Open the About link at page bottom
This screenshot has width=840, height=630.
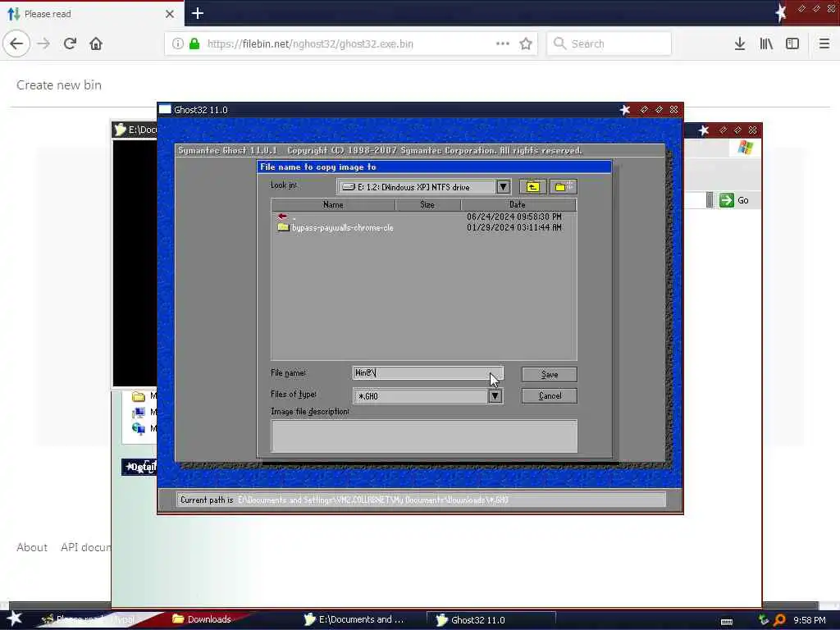coord(32,547)
